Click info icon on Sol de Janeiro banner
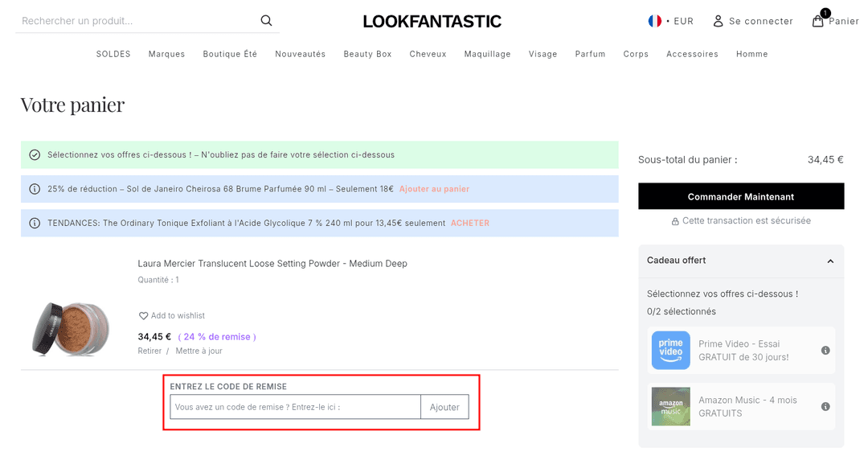868x460 pixels. (x=35, y=189)
